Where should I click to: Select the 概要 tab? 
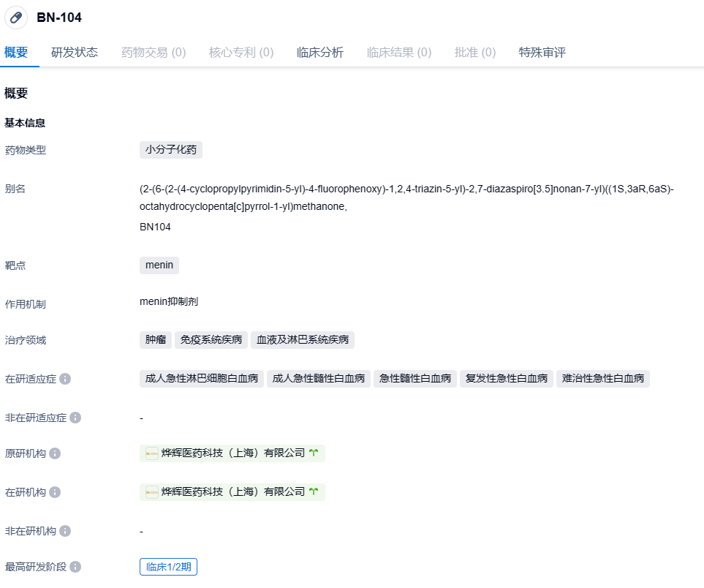tap(16, 53)
